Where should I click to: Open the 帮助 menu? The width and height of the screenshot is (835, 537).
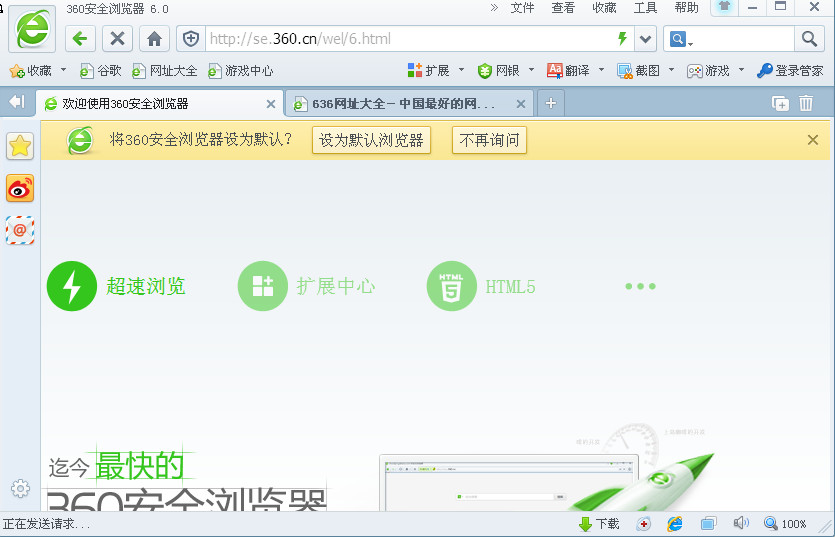tap(686, 8)
